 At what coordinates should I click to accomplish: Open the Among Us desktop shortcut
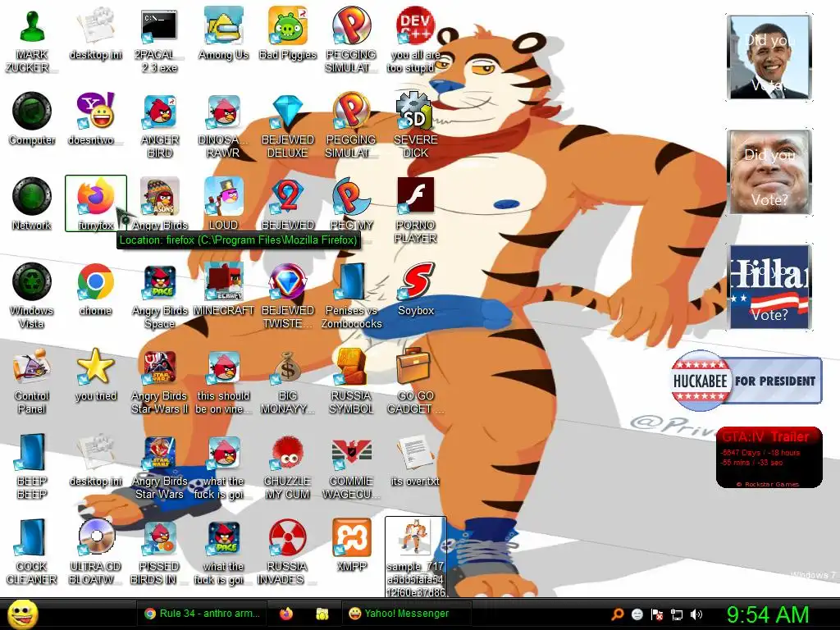tap(223, 25)
